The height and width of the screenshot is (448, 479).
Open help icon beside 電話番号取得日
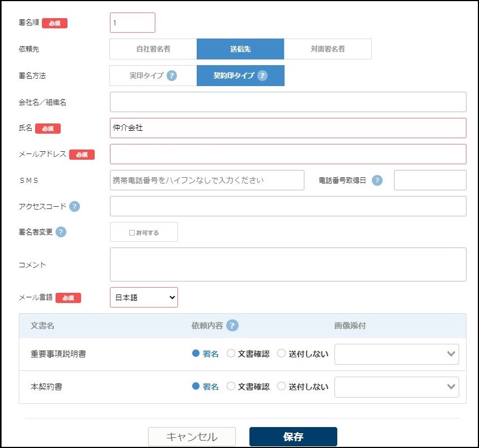point(377,181)
